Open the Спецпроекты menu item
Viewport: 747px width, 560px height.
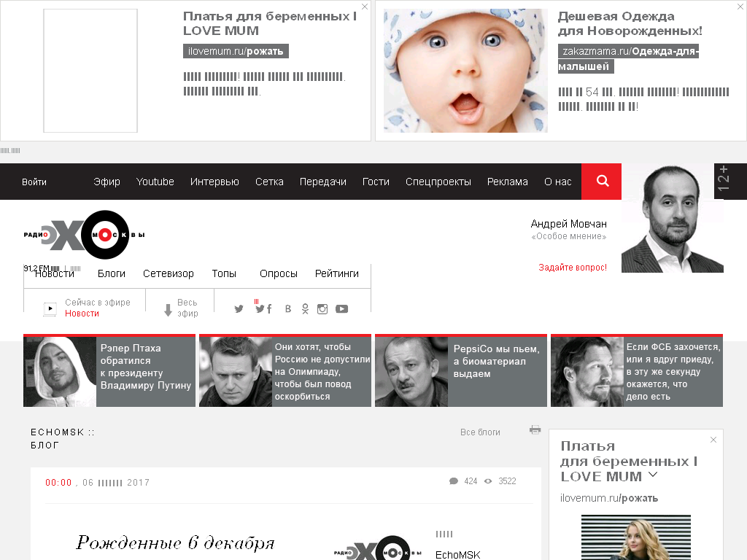pyautogui.click(x=438, y=182)
